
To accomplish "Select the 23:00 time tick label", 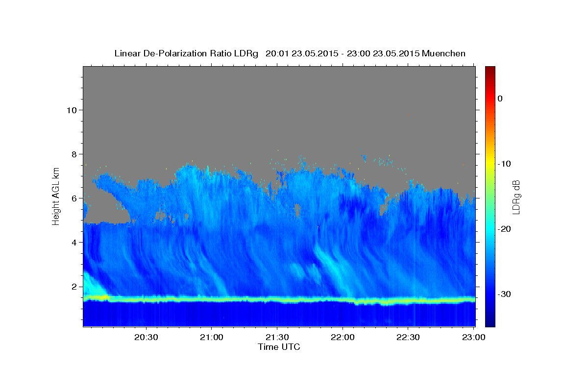I will (473, 338).
